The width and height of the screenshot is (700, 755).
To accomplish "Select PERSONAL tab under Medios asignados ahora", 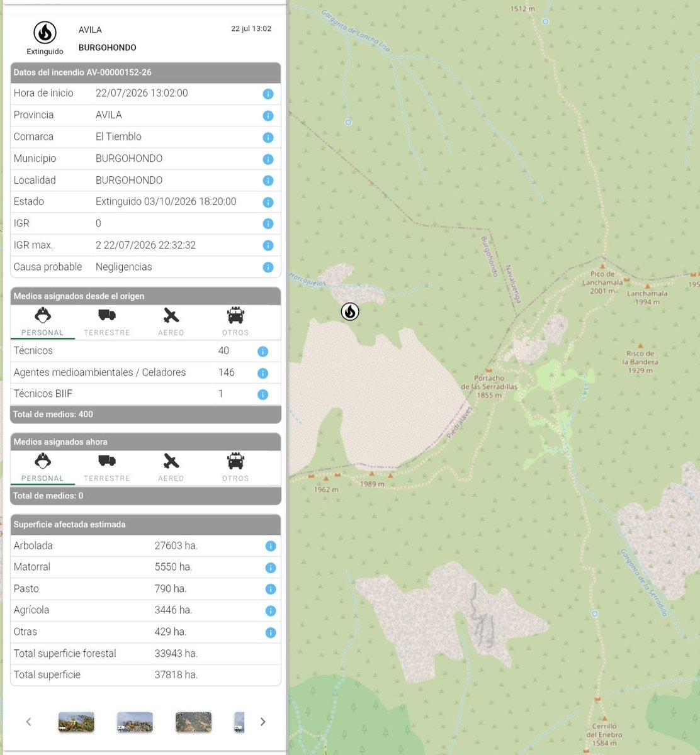I will pyautogui.click(x=43, y=469).
